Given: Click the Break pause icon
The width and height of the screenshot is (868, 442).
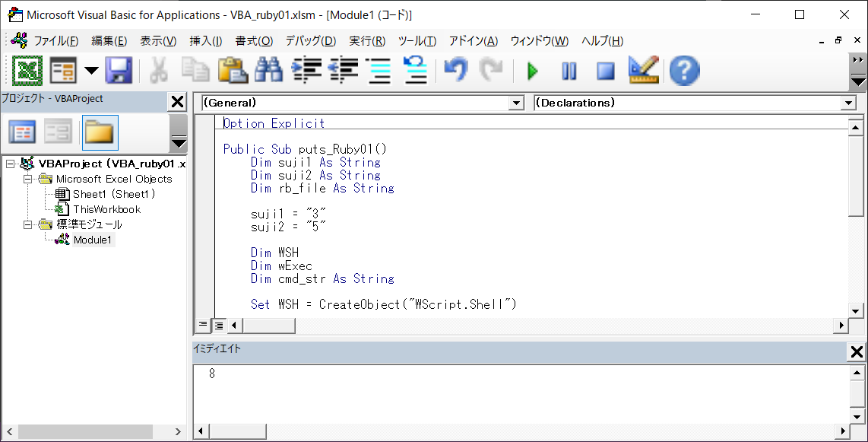Looking at the screenshot, I should coord(569,71).
